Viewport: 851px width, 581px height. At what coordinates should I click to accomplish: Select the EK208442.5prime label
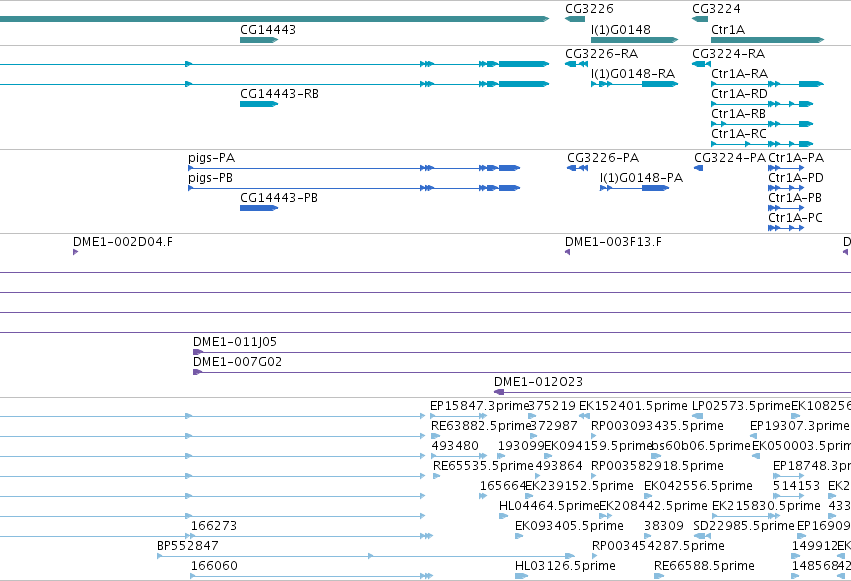[x=653, y=506]
